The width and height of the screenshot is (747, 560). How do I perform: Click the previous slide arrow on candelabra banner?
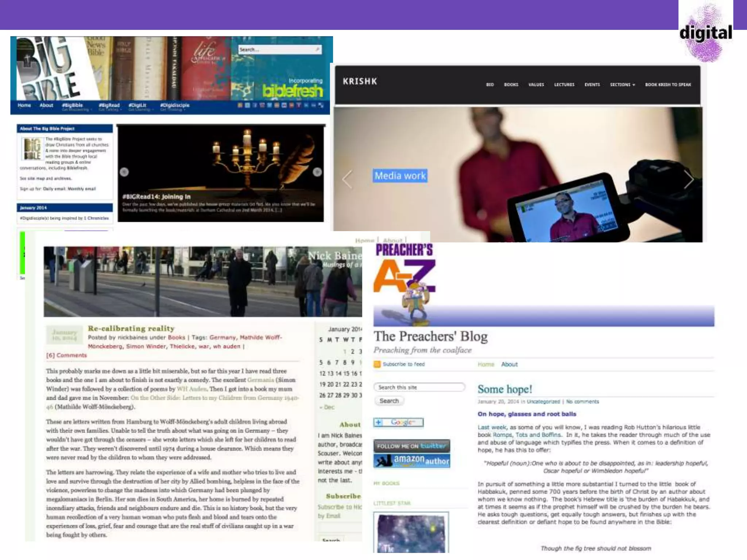click(124, 172)
